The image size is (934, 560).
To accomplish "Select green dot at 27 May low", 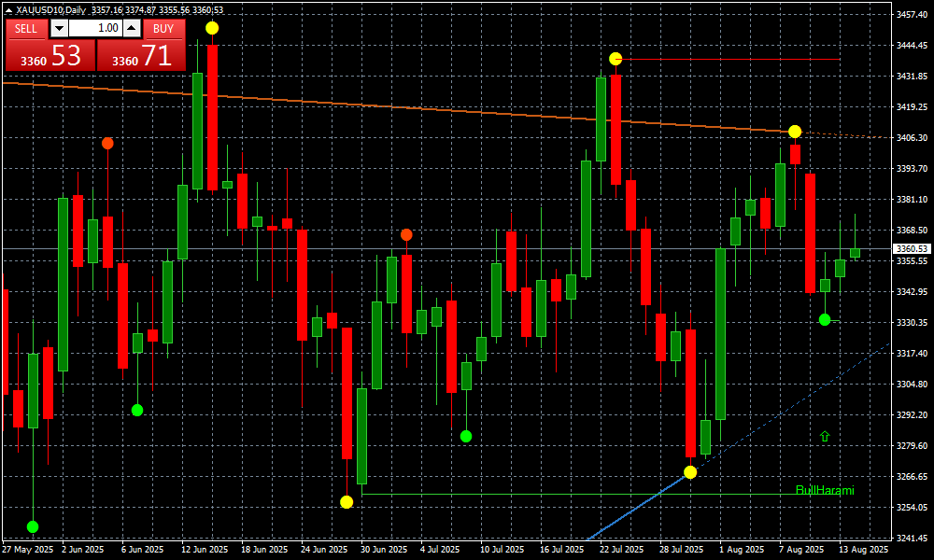I will (33, 527).
